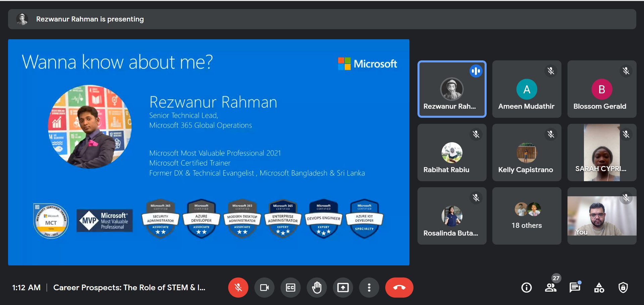Click Ameen Mudathir's participant tile
Image resolution: width=644 pixels, height=305 pixels.
click(x=527, y=89)
